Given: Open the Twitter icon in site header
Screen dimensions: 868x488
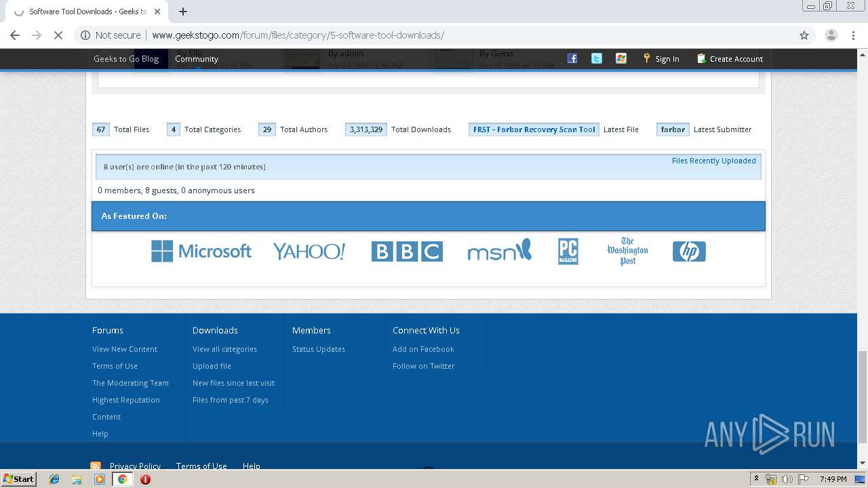Looking at the screenshot, I should point(597,58).
